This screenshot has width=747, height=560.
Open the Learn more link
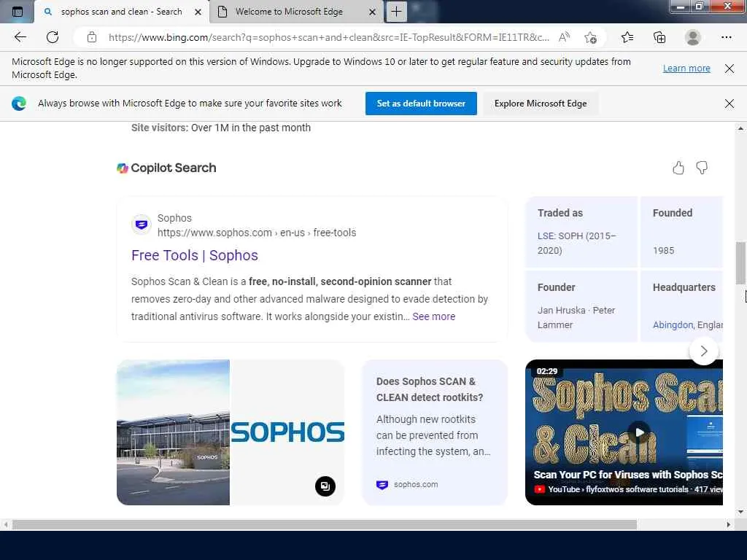(686, 68)
